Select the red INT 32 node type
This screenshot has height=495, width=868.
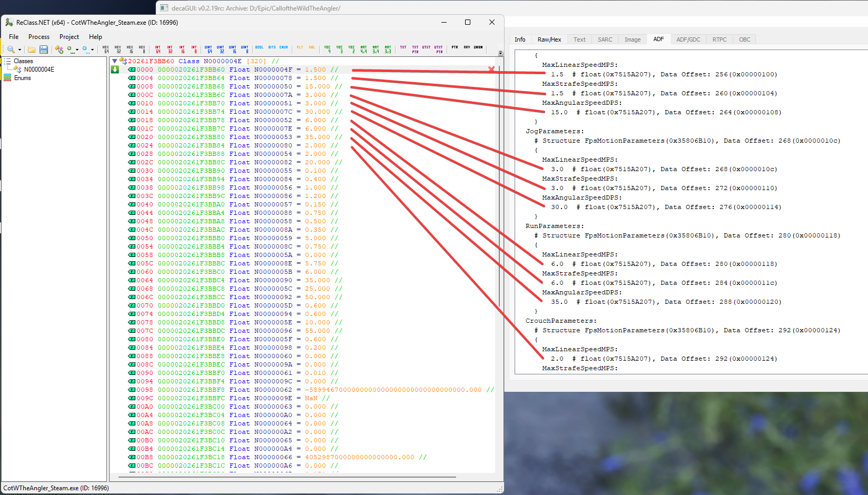(x=170, y=49)
